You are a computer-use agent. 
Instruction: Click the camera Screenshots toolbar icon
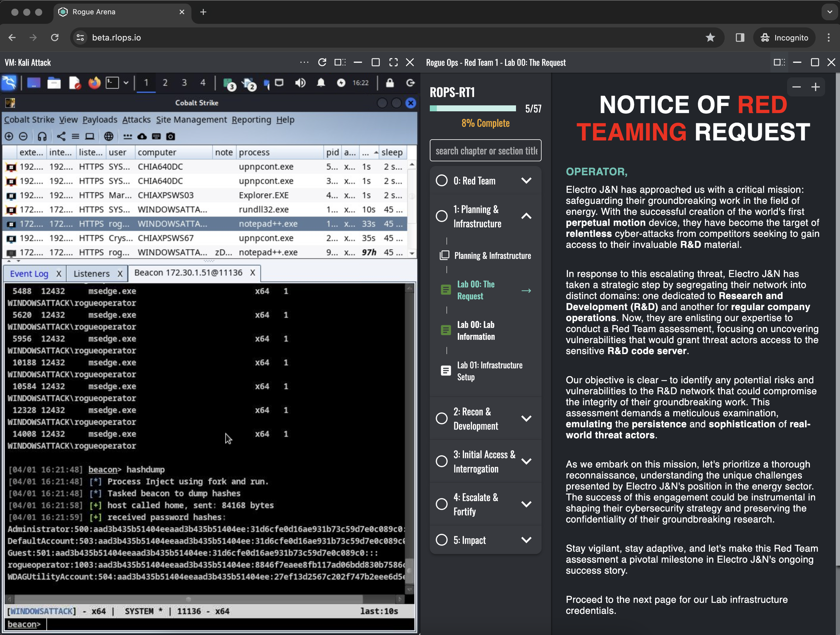click(x=170, y=137)
